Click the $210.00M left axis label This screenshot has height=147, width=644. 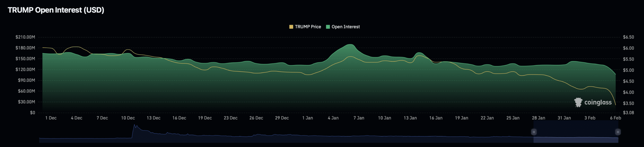(x=25, y=37)
